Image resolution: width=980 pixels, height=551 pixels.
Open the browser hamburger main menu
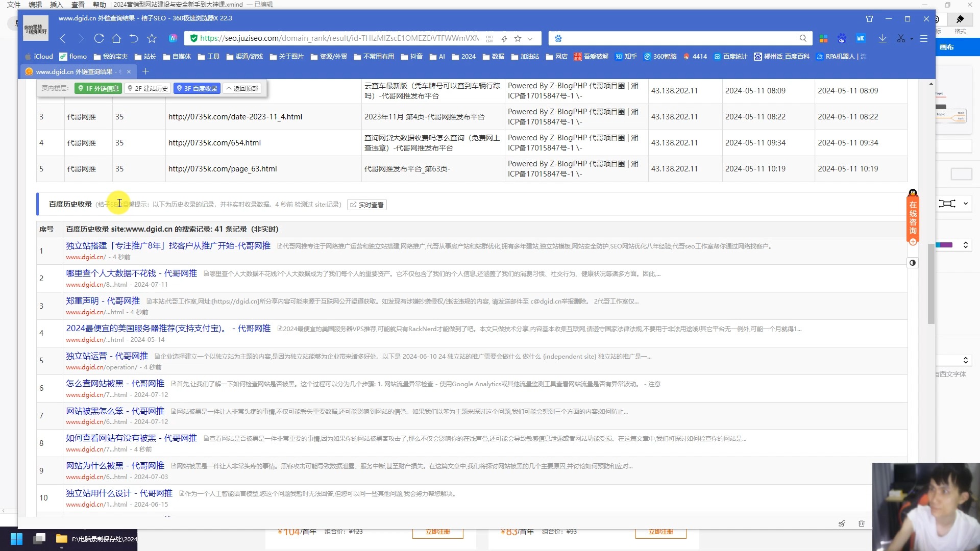(x=924, y=38)
